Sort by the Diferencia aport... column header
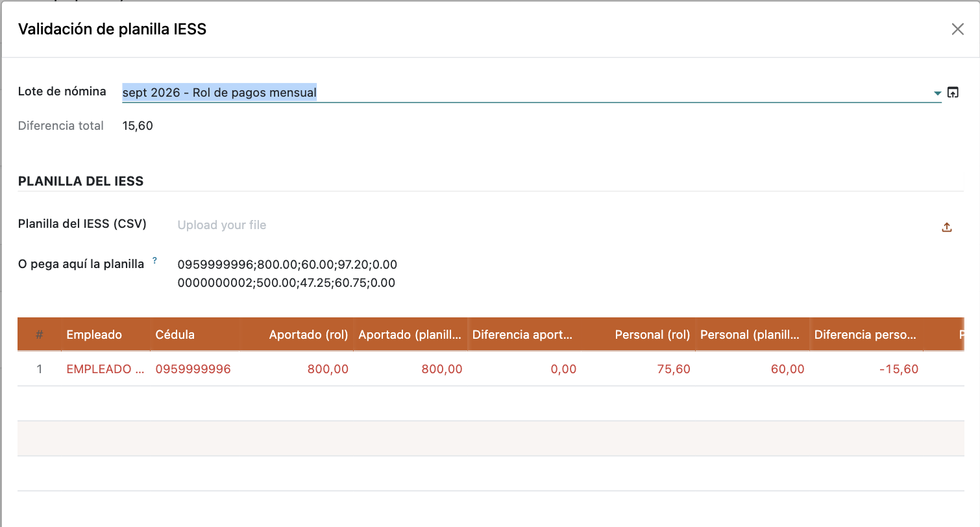 point(524,335)
